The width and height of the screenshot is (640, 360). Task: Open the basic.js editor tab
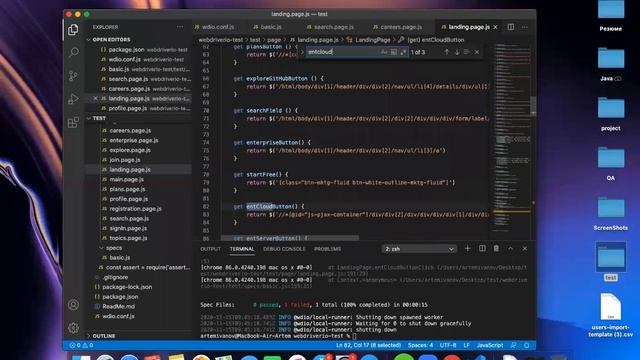tap(271, 27)
